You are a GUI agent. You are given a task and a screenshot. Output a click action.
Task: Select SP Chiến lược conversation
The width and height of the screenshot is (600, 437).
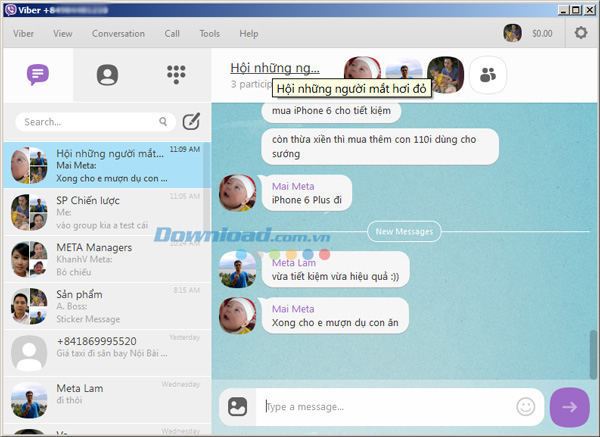(x=103, y=212)
